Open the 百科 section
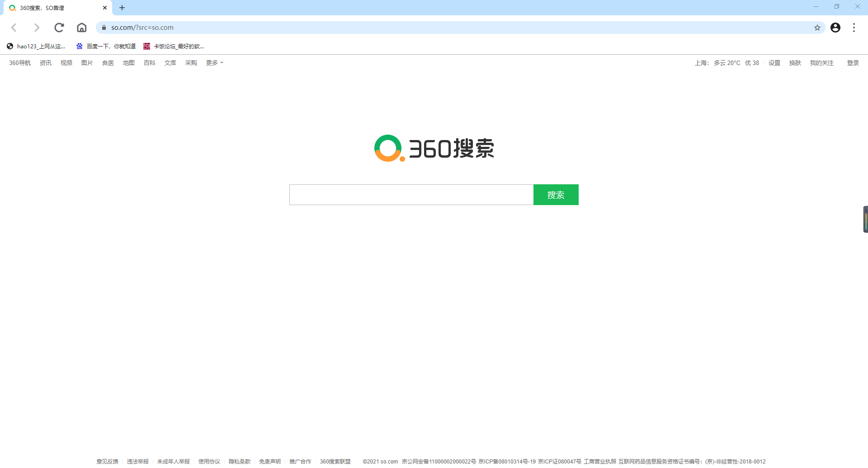The height and width of the screenshot is (468, 868). coord(150,63)
